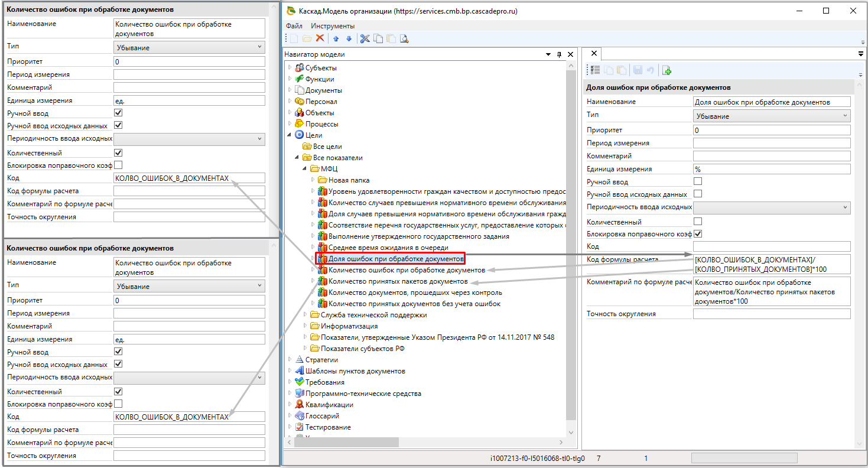Cut the selection with the scissors icon
The width and height of the screenshot is (868, 468).
pos(365,38)
